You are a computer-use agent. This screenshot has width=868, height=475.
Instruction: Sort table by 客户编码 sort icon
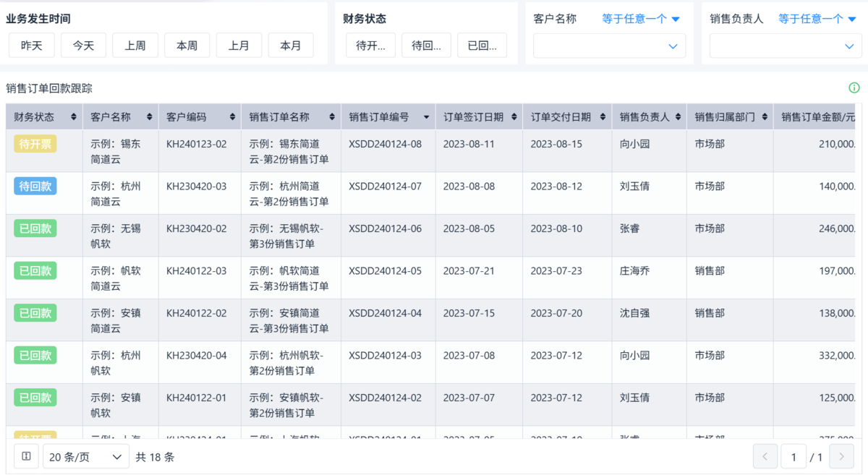coord(232,117)
